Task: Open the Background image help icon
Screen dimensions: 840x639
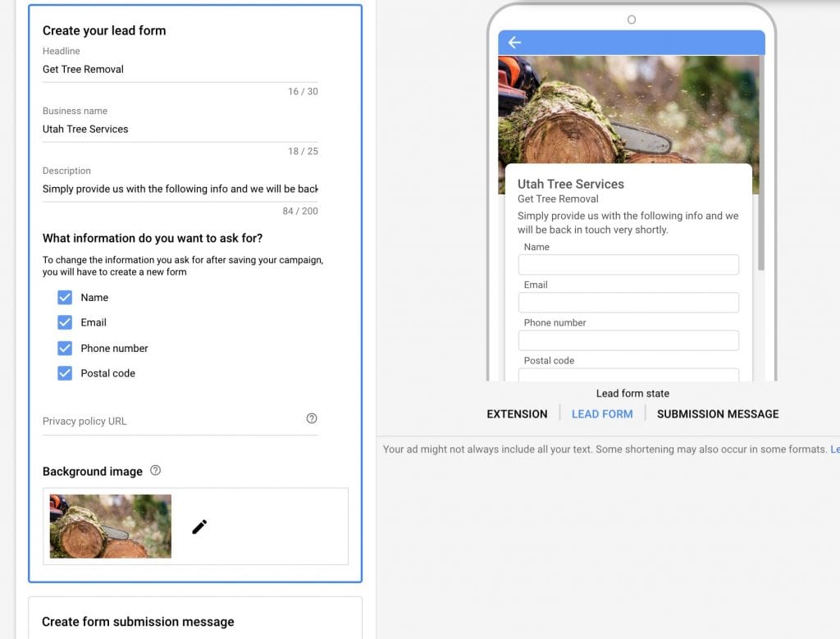Action: (155, 470)
